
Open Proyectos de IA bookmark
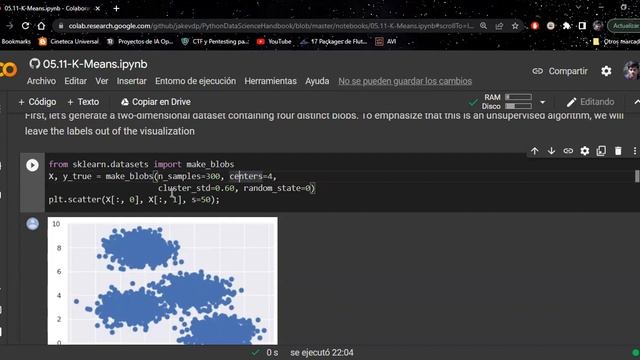[x=140, y=42]
